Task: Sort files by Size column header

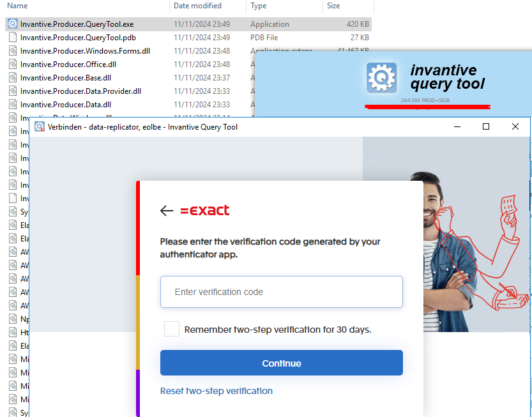Action: pos(333,6)
